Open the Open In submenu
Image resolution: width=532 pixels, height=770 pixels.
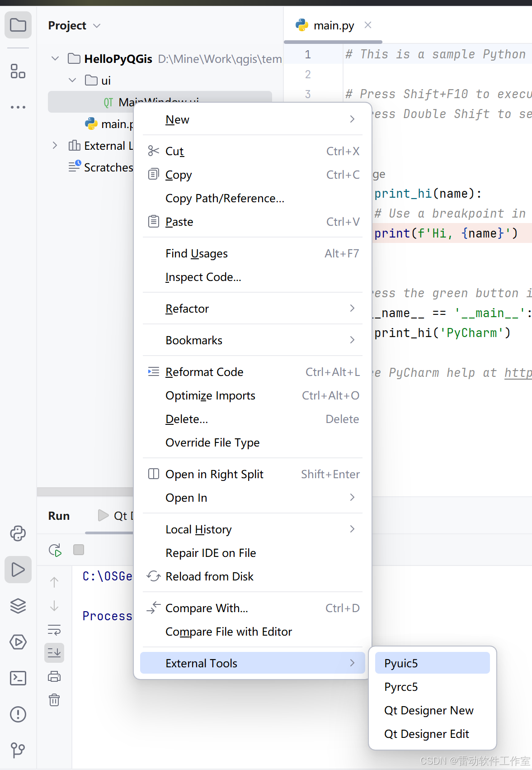(x=253, y=498)
